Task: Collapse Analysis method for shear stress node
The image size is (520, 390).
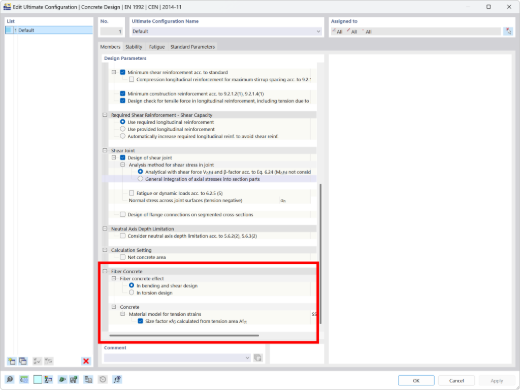Action: point(122,165)
